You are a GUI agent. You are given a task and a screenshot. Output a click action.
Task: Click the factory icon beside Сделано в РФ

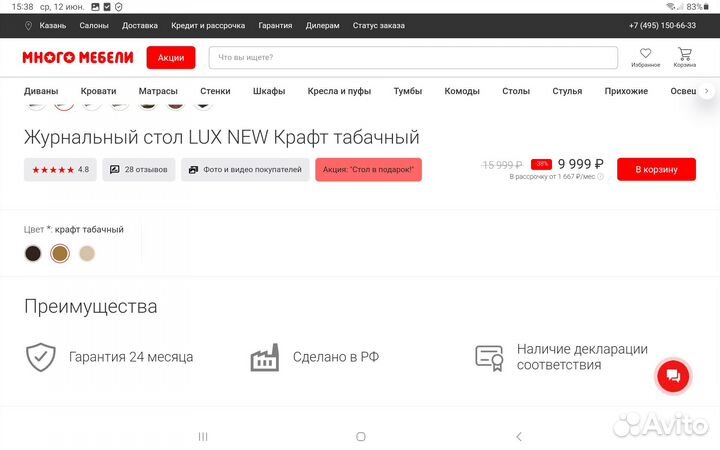point(264,357)
